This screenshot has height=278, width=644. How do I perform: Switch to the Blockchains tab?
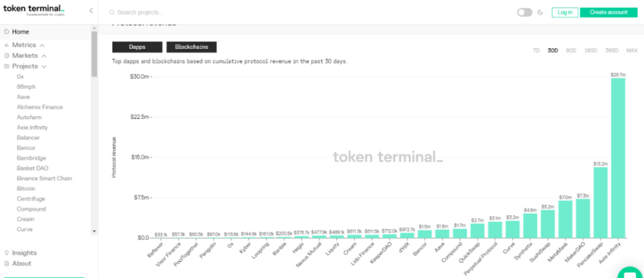point(191,47)
